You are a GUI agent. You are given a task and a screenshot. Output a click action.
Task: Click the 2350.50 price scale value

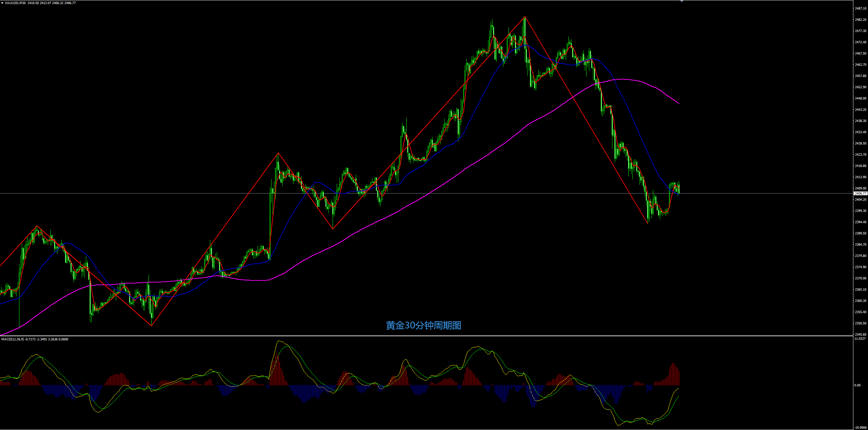point(861,323)
